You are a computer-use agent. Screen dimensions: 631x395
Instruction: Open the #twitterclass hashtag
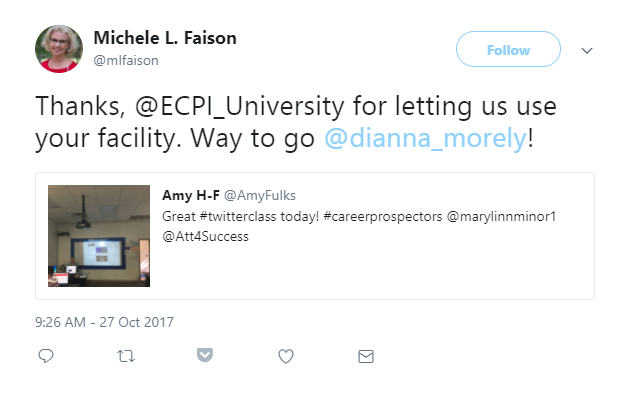pos(238,216)
